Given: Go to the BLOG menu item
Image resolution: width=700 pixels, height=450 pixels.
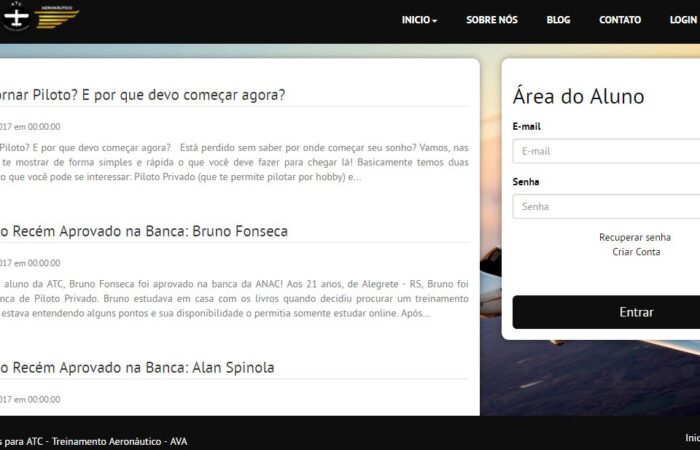Looking at the screenshot, I should (558, 20).
